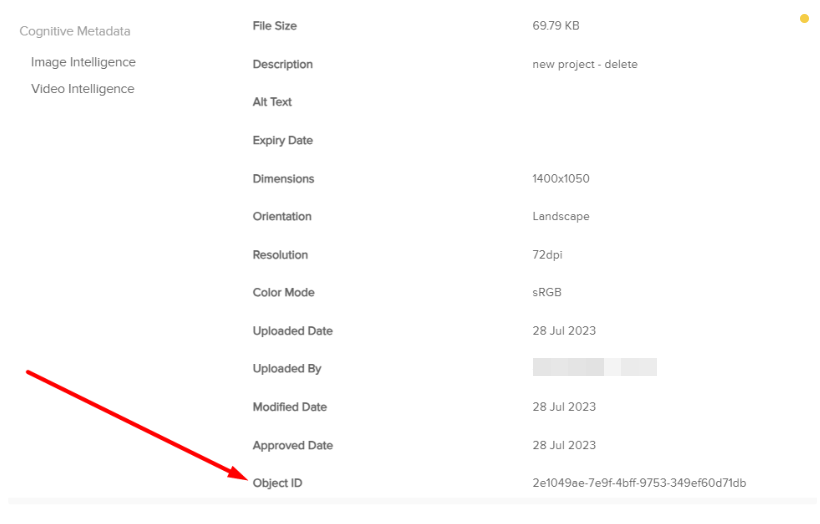Click the Expiry Date field label
The width and height of the screenshot is (820, 524).
(x=283, y=140)
